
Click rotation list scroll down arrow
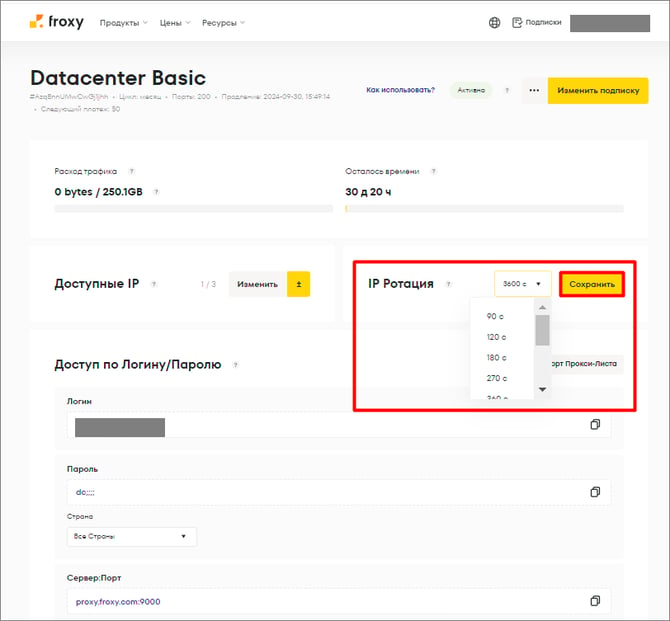point(542,389)
